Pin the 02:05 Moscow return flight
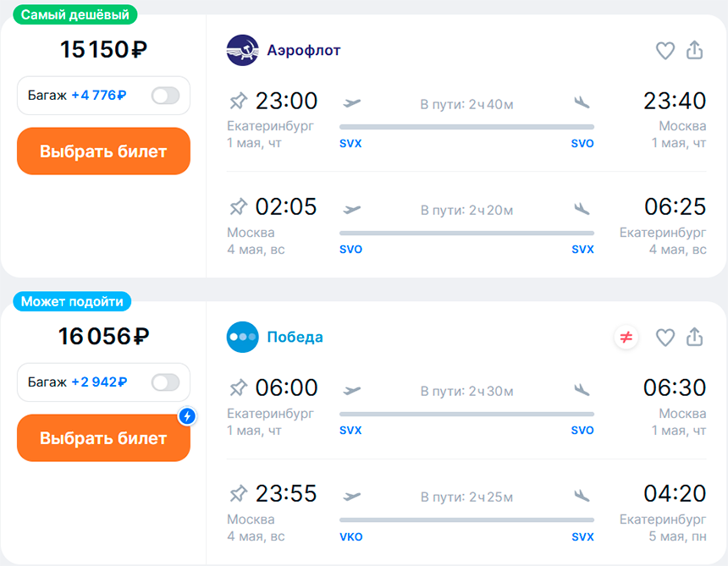728x566 pixels. pos(239,207)
